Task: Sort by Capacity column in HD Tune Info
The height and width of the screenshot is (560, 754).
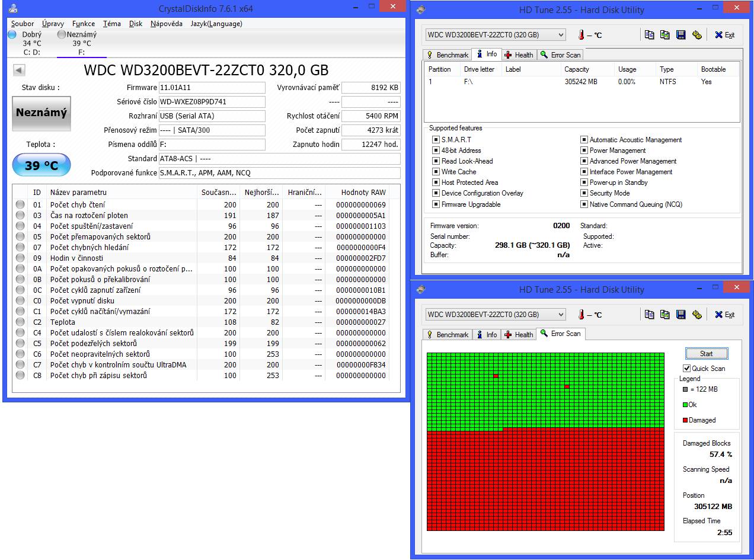Action: (587, 69)
